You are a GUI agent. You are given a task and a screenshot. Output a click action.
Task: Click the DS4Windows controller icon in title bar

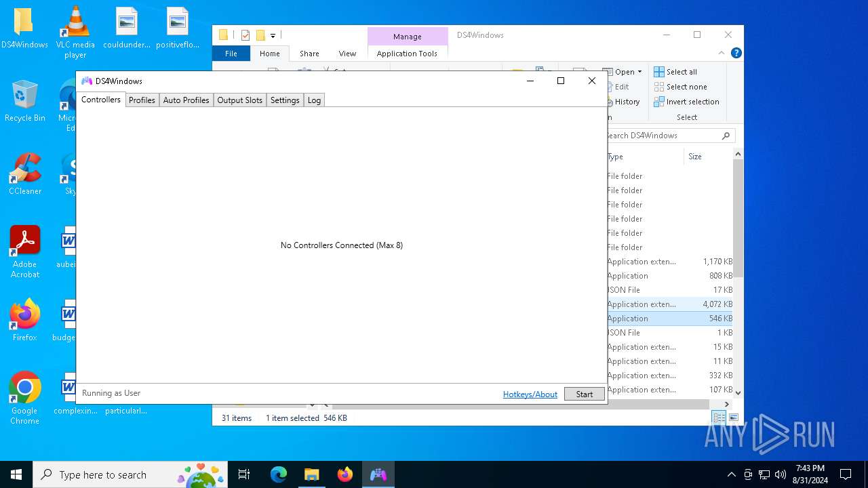[87, 81]
